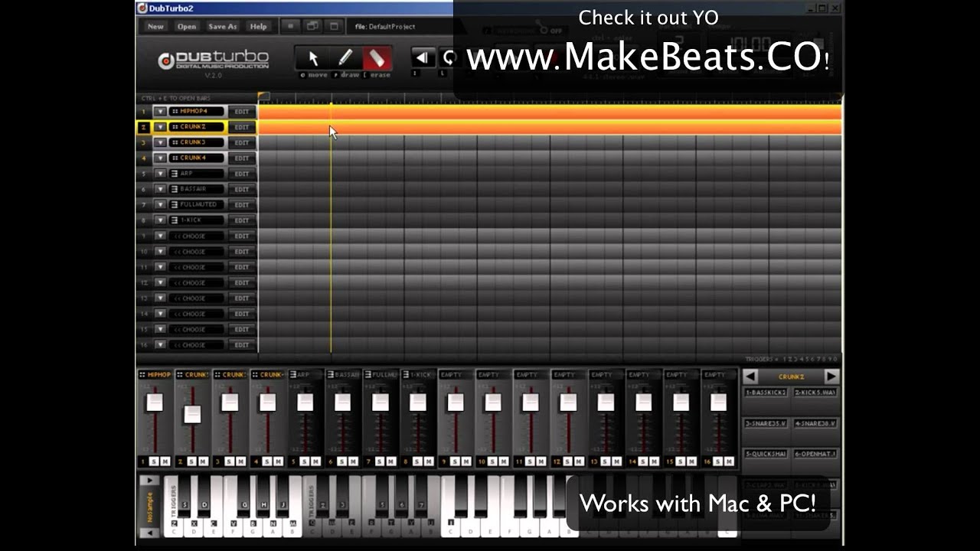Expand dropdown arrow on track 5 ARP
Screen dimensions: 980x551
click(x=160, y=174)
